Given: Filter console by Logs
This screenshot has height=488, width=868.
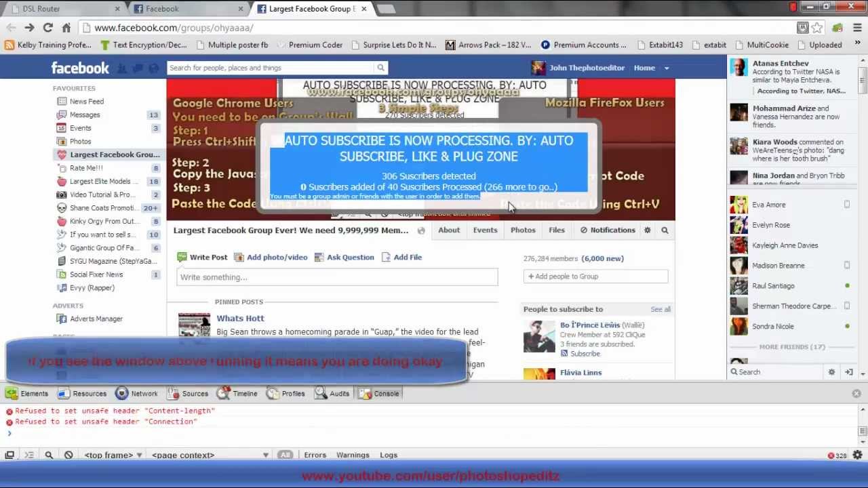Looking at the screenshot, I should coord(389,455).
